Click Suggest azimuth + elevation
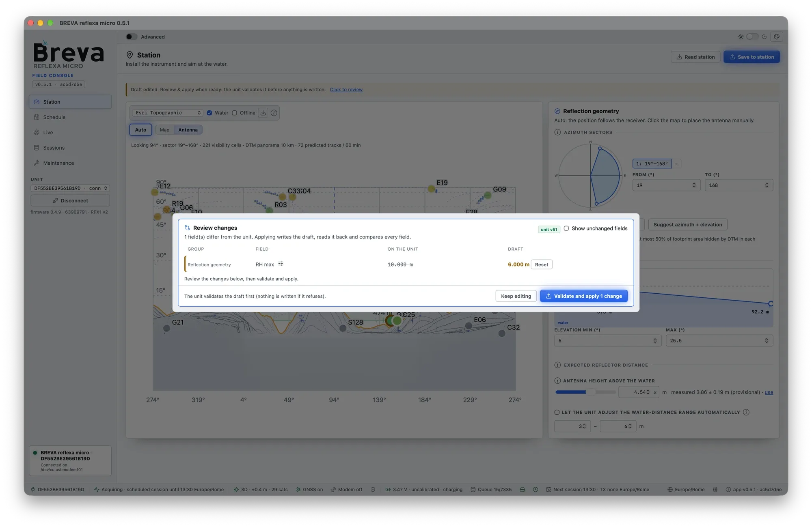Screen dimensions: 812x527 coord(687,225)
